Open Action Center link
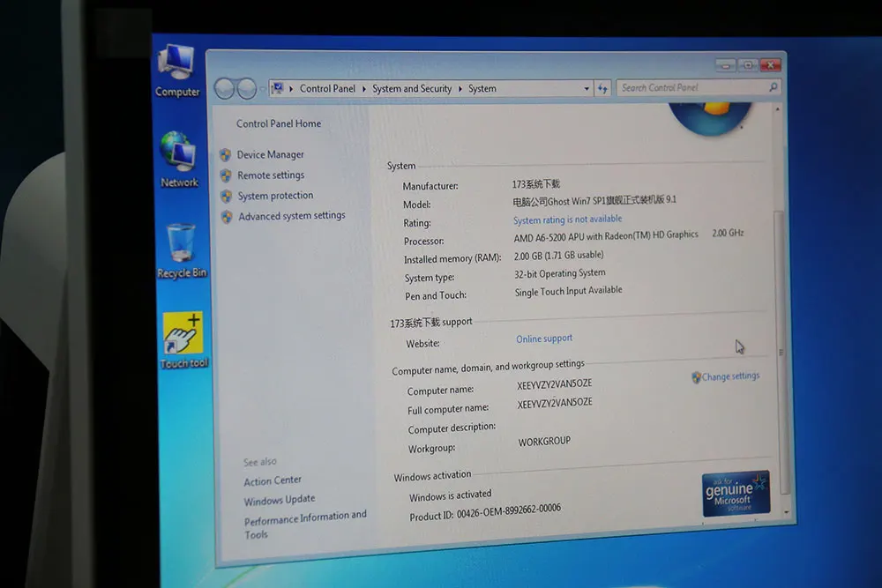This screenshot has width=882, height=588. point(273,480)
